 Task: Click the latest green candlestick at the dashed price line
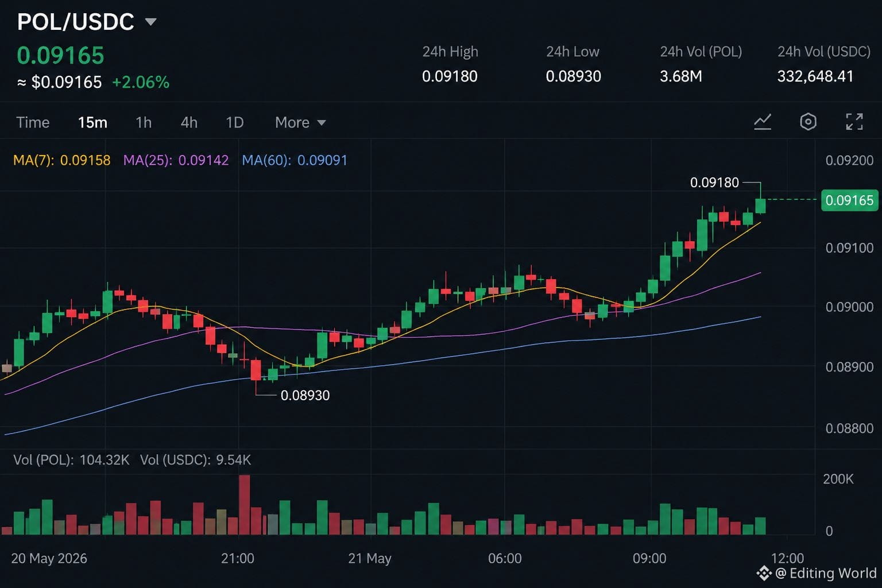(760, 206)
